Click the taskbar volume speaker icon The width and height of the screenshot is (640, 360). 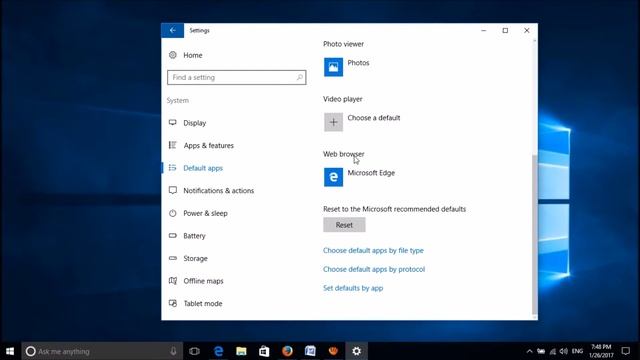pyautogui.click(x=564, y=351)
